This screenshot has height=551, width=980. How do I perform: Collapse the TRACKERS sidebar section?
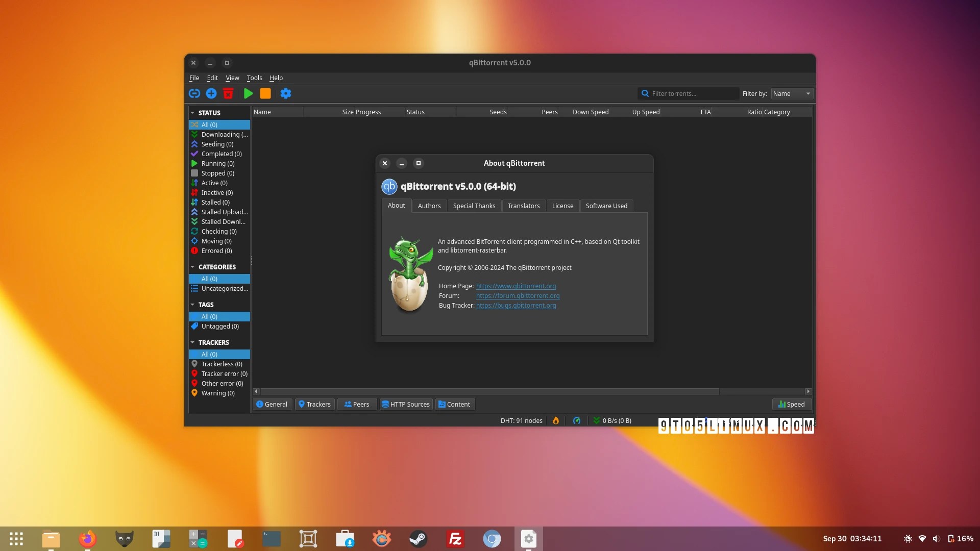click(x=192, y=342)
